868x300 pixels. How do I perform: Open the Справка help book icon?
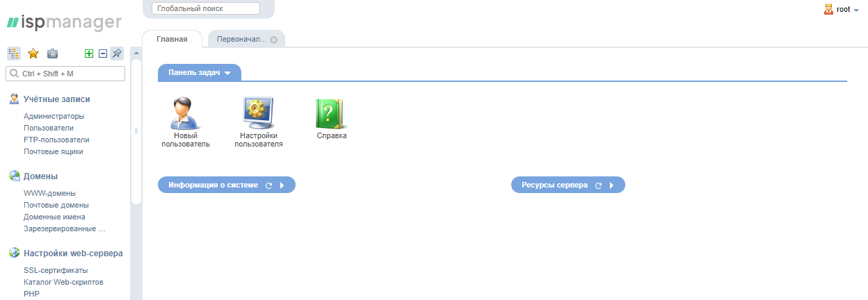click(x=331, y=119)
